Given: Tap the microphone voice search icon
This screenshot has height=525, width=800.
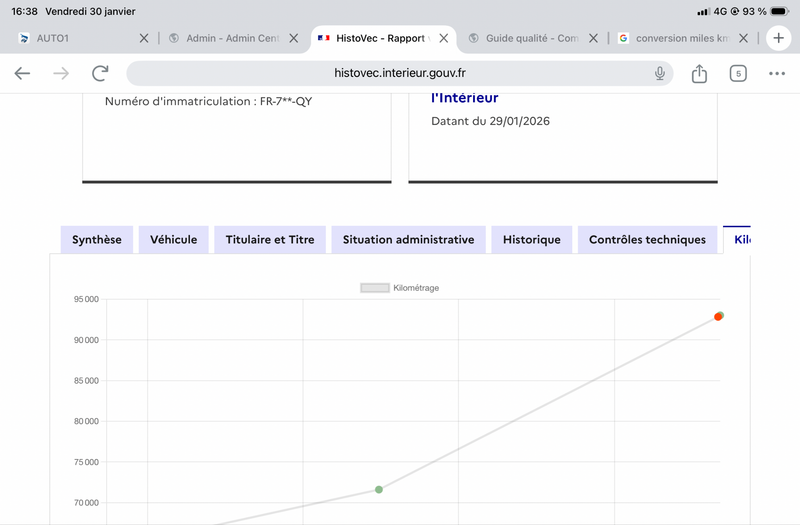Looking at the screenshot, I should [660, 73].
